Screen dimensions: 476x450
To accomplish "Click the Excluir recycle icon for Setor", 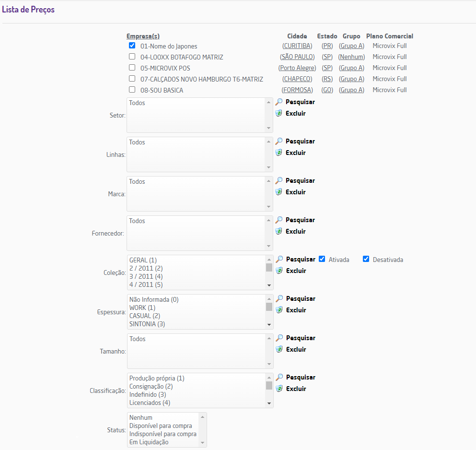I will (279, 113).
